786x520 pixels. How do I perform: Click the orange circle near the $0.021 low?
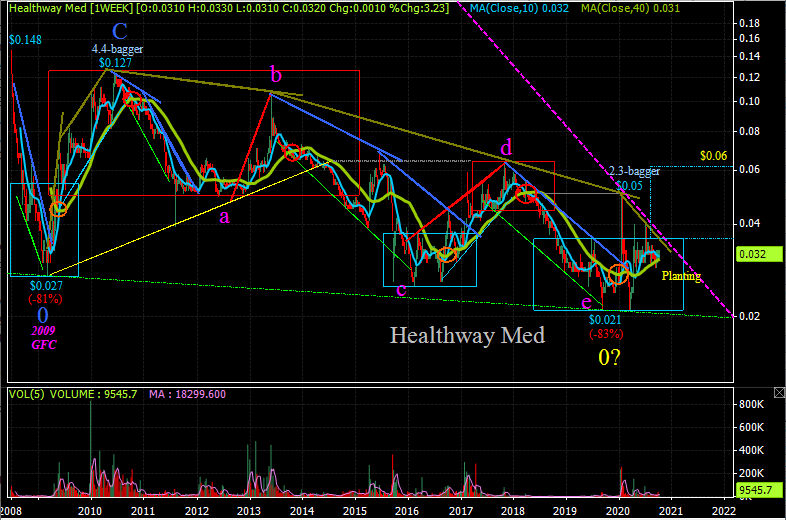pyautogui.click(x=617, y=273)
